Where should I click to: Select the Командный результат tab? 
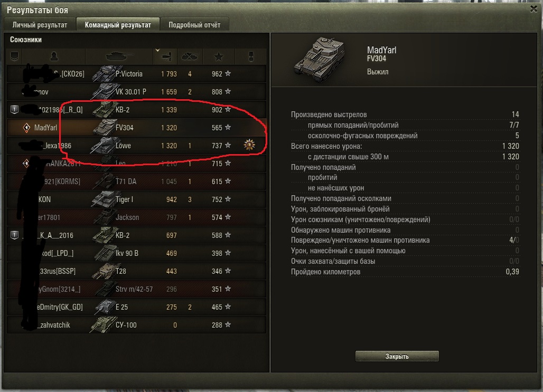118,25
